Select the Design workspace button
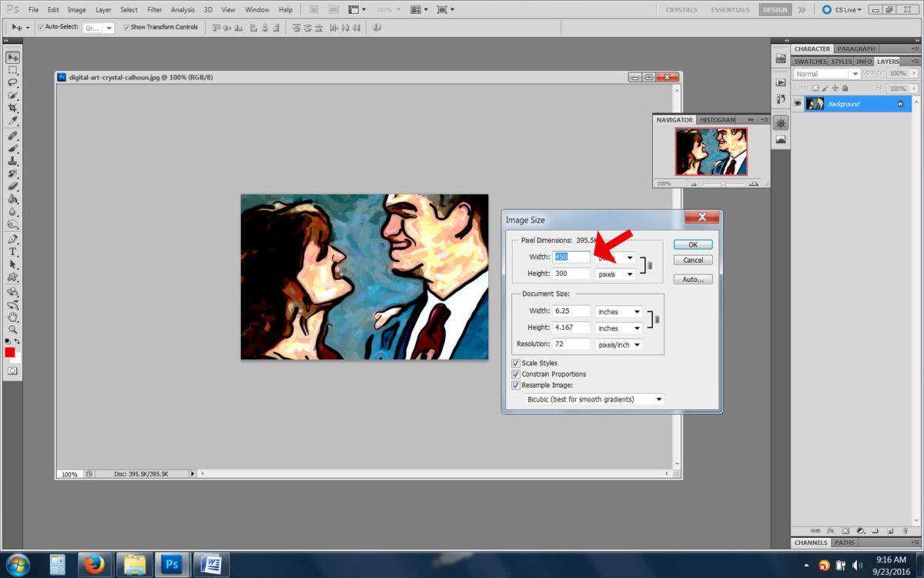924x578 pixels. 775,10
